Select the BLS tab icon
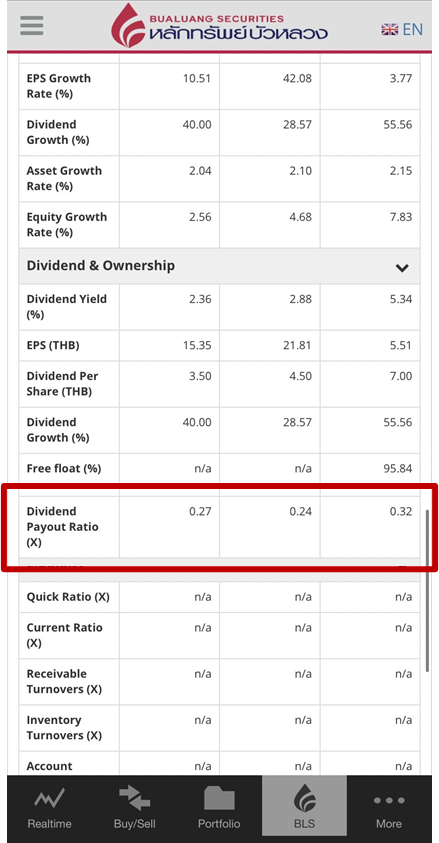 [305, 798]
